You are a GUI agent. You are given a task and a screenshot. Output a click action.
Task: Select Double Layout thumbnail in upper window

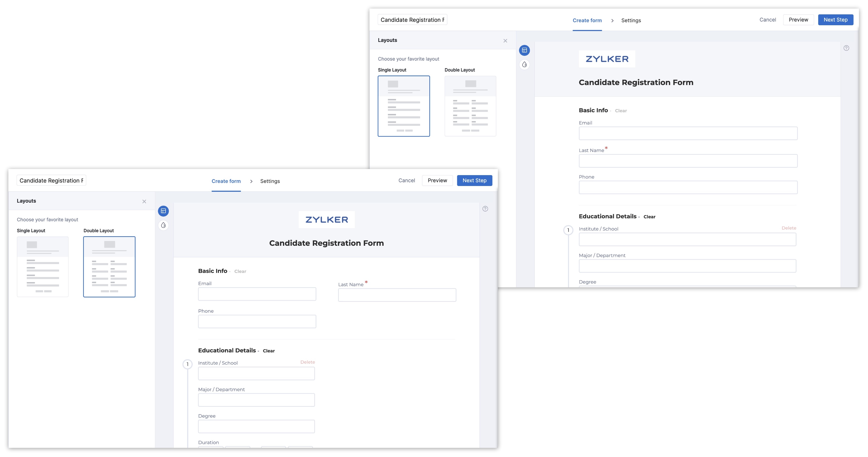pyautogui.click(x=470, y=106)
